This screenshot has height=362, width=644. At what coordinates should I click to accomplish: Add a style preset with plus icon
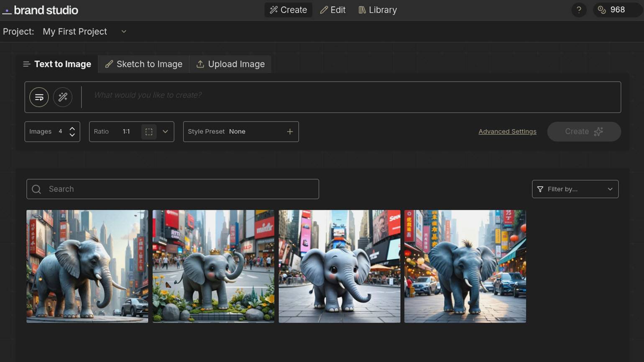(290, 132)
